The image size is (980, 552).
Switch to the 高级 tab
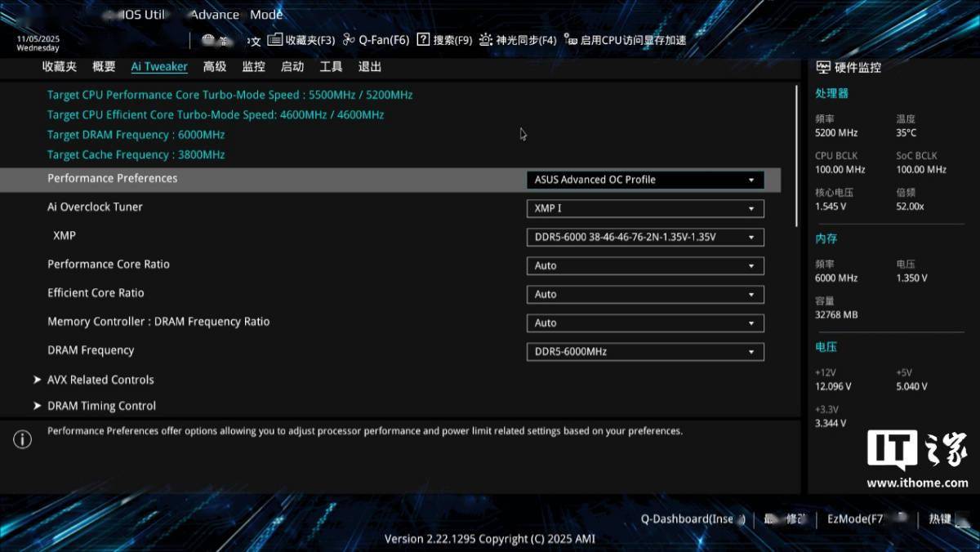click(215, 67)
